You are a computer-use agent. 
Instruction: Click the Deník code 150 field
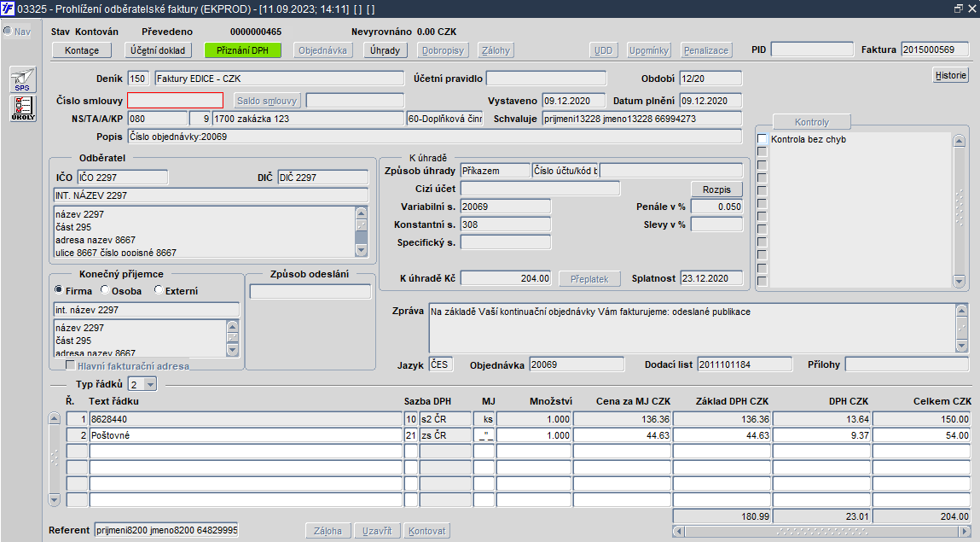click(138, 79)
